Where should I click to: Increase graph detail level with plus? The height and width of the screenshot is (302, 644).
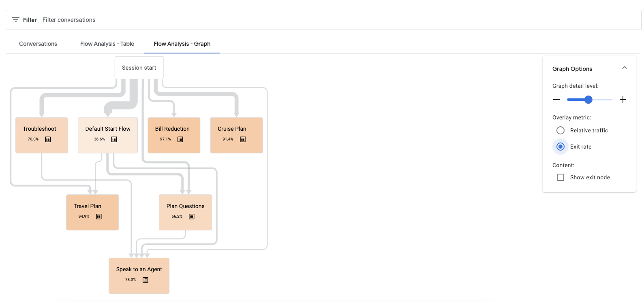point(623,100)
